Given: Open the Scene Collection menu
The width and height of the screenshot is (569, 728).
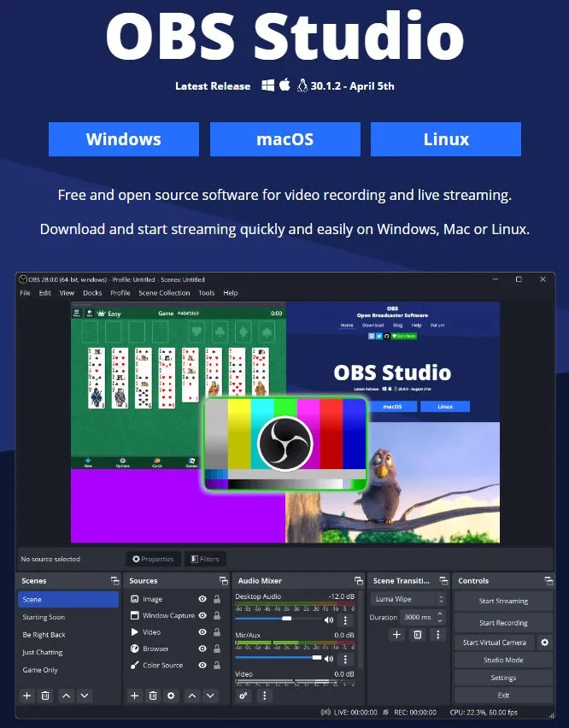Looking at the screenshot, I should click(x=164, y=293).
